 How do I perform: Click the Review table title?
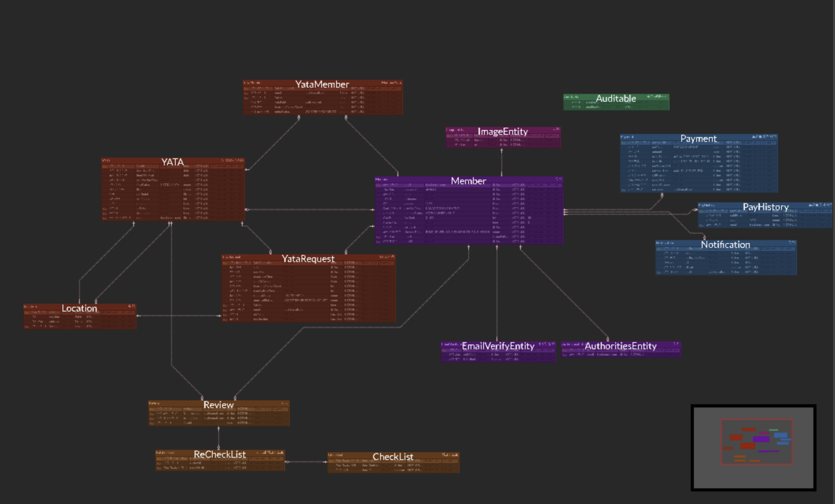[x=219, y=405]
